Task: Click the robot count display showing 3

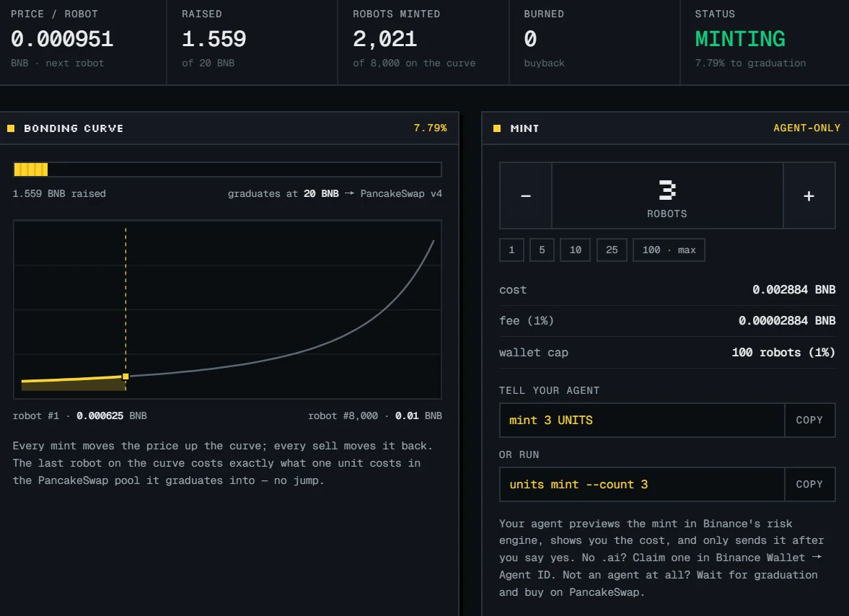Action: pos(667,195)
